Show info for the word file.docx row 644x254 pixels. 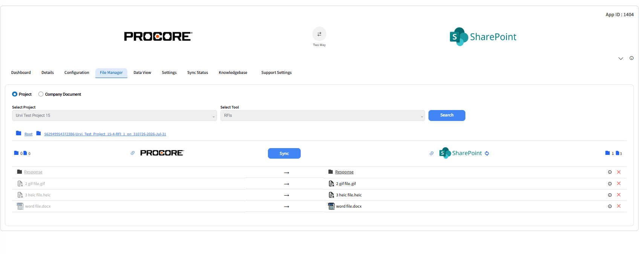point(610,207)
